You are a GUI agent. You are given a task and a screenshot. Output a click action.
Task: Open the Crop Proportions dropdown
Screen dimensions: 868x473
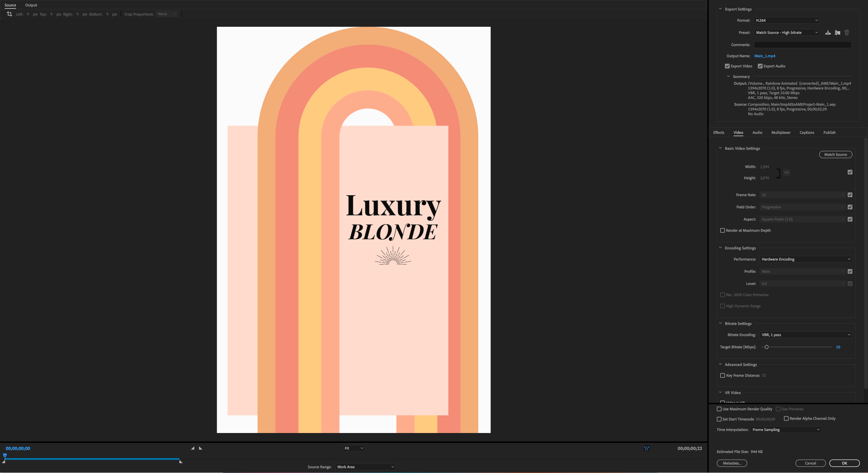tap(167, 14)
